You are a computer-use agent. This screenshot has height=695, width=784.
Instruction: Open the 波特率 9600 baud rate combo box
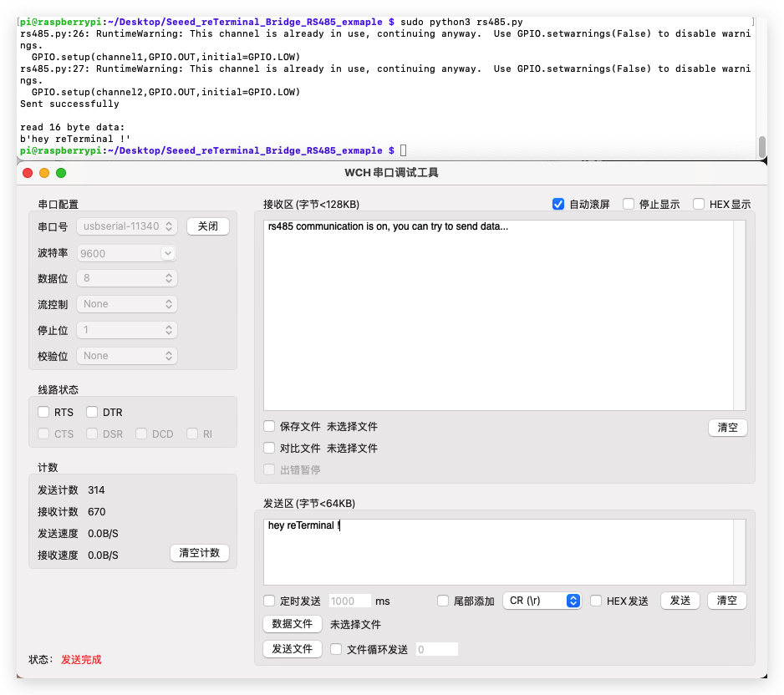pos(127,253)
